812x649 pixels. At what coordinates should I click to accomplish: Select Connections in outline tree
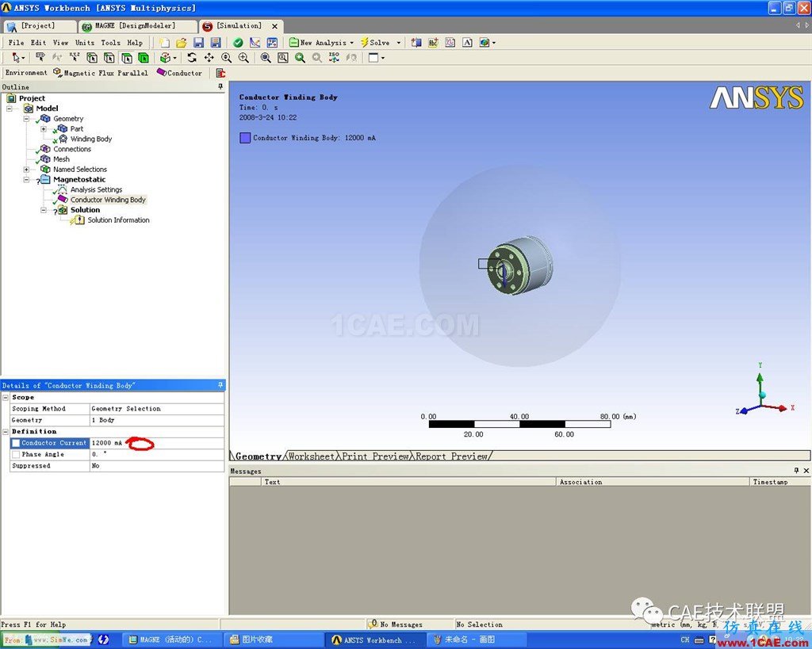(72, 149)
